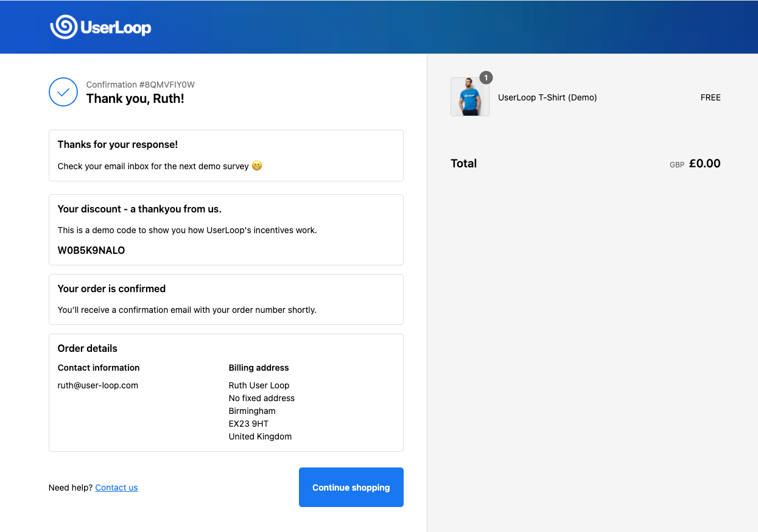Click the Billing address label

click(x=259, y=368)
